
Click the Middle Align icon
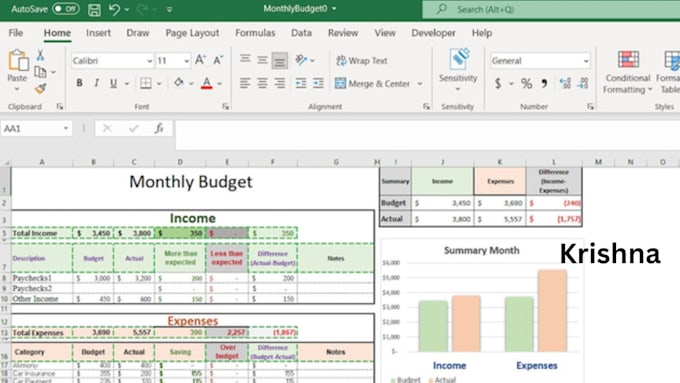point(262,60)
